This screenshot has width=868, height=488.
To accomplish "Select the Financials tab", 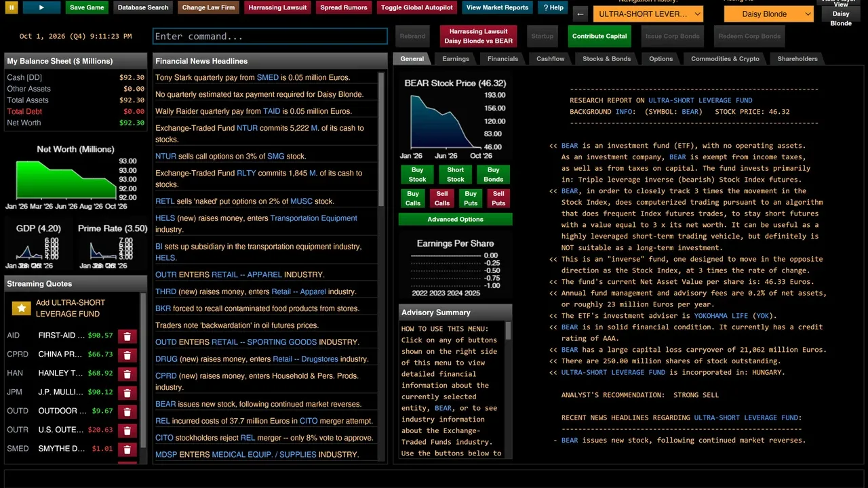I will pos(502,59).
